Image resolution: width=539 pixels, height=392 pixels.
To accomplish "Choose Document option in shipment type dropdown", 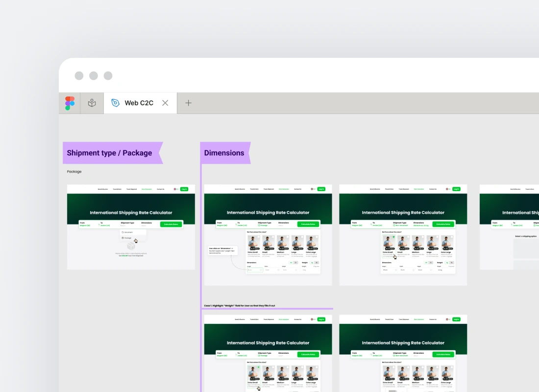I will (x=128, y=232).
